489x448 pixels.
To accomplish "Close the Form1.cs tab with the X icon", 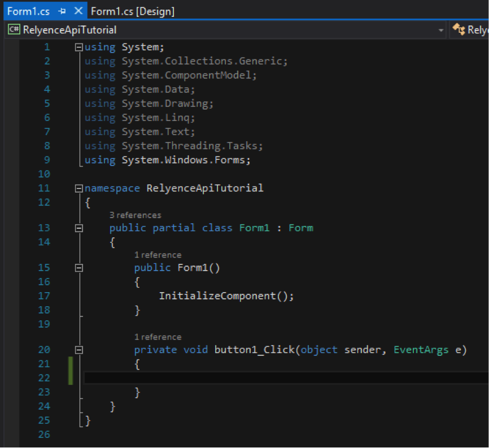I will [x=78, y=11].
